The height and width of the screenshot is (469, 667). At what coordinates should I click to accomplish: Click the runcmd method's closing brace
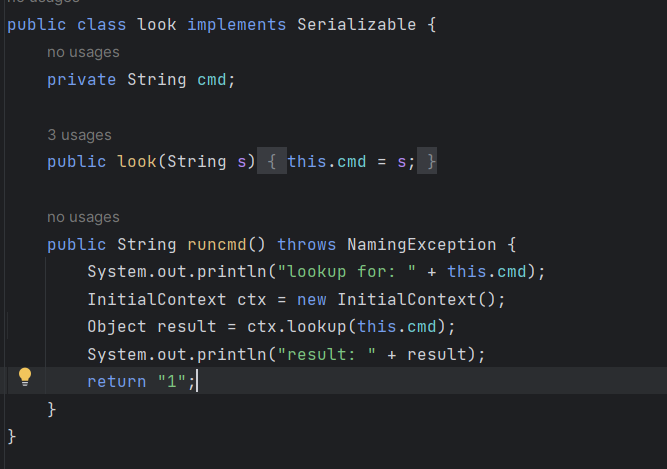pyautogui.click(x=51, y=409)
